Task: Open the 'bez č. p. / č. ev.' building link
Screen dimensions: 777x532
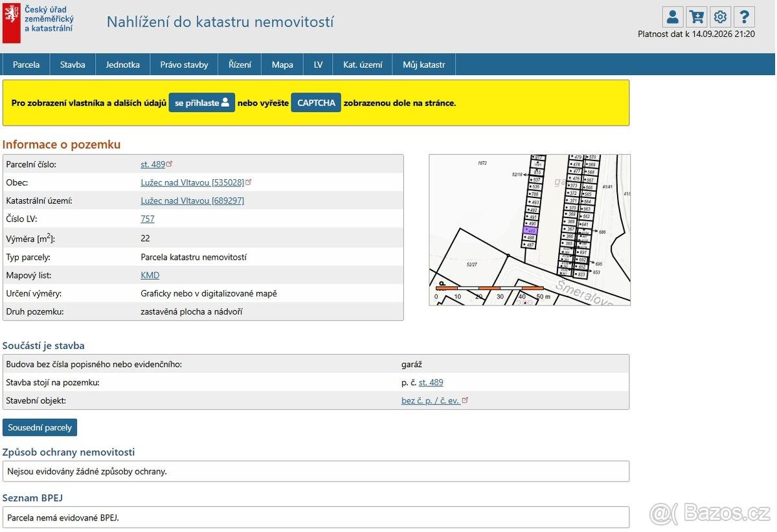Action: coord(431,401)
